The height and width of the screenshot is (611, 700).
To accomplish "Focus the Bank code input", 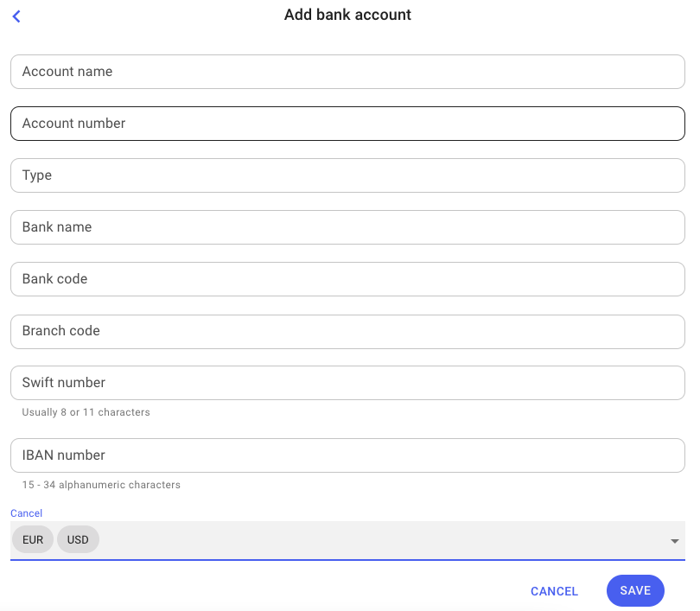I will [x=347, y=279].
